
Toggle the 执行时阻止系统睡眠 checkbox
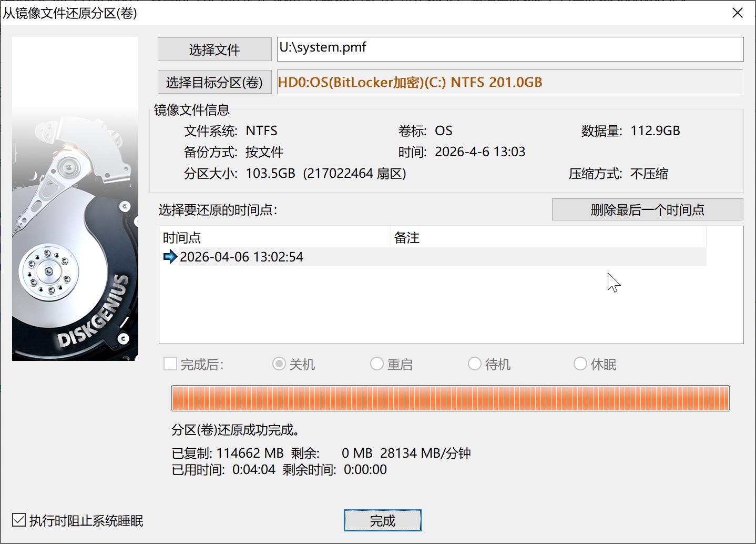(x=19, y=520)
